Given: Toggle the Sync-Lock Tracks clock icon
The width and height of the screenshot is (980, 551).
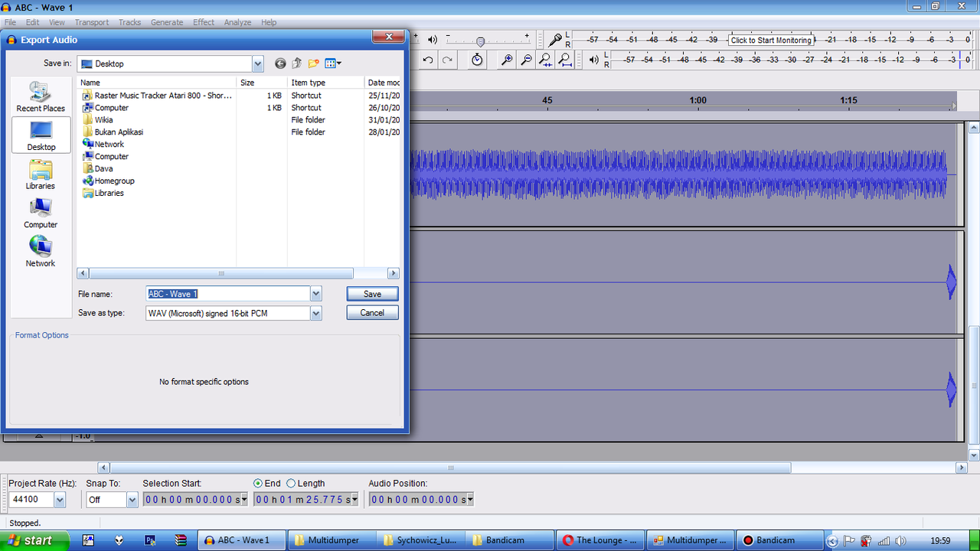Looking at the screenshot, I should (x=477, y=60).
